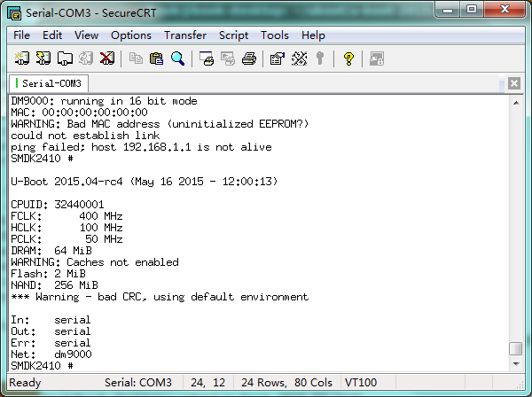Click the Connect toolbar icon
Image resolution: width=532 pixels, height=397 pixels.
pos(22,58)
